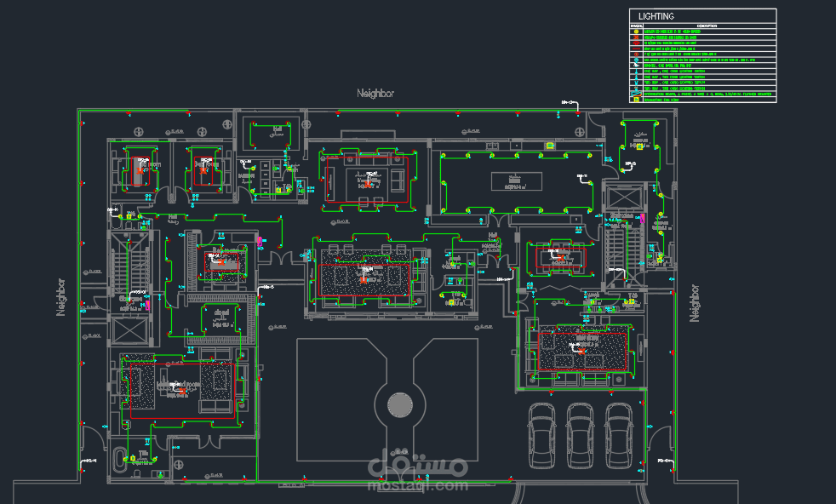Click the chandelier symbol in the top-left bedroom

pos(140,171)
